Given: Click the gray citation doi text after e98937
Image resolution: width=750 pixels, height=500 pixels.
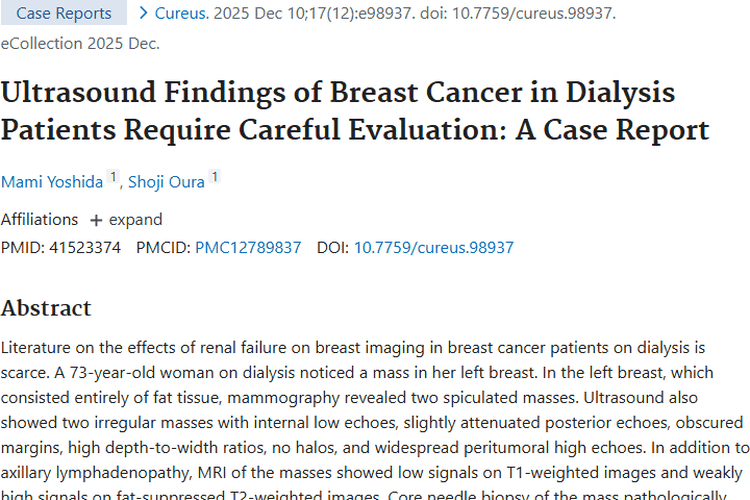Looking at the screenshot, I should [x=538, y=13].
